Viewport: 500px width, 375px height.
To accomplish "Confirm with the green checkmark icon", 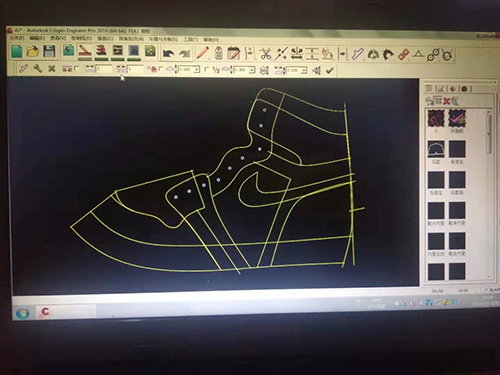I will pyautogui.click(x=330, y=70).
